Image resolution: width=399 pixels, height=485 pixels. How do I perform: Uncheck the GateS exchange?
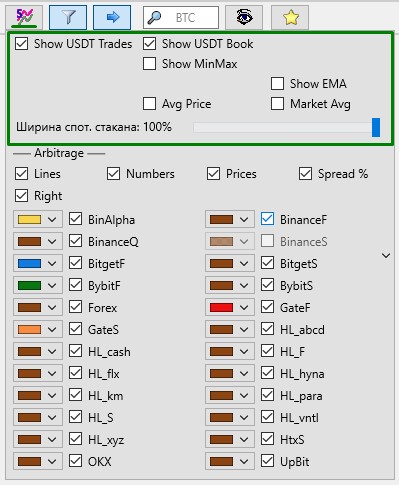coord(75,329)
